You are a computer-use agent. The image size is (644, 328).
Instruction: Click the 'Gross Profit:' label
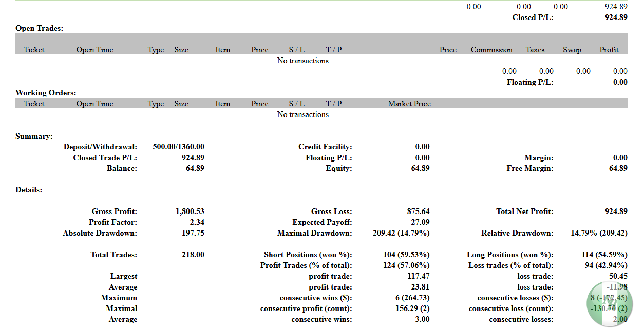[115, 211]
